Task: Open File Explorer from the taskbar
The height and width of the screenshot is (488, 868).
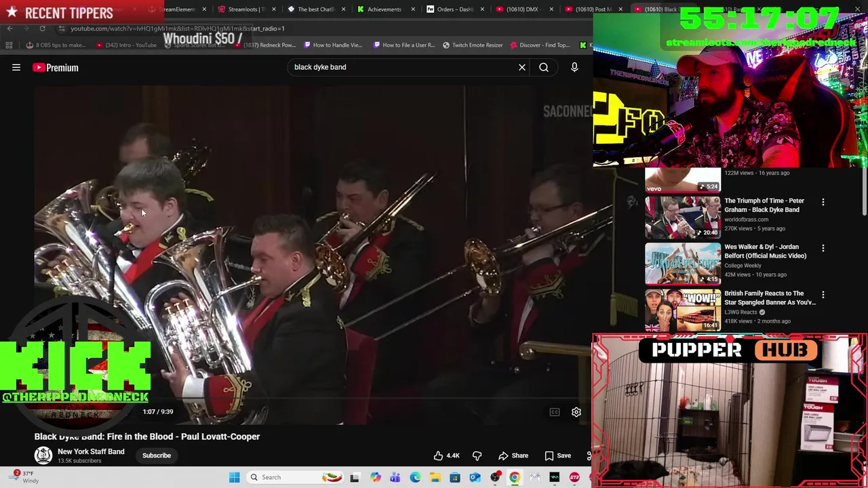Action: pyautogui.click(x=435, y=477)
